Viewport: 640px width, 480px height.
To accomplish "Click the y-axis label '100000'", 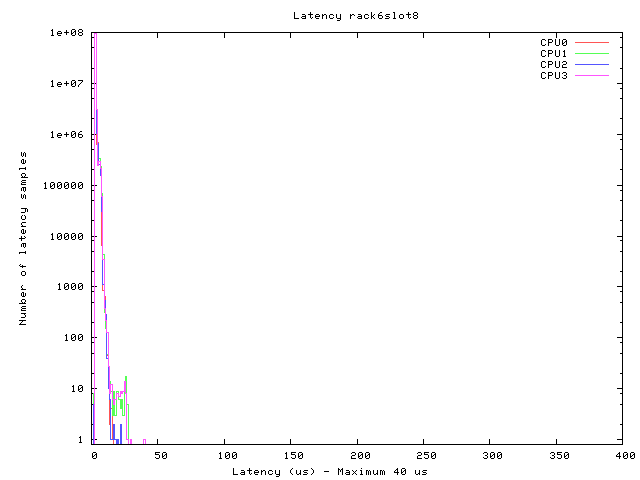I will pyautogui.click(x=63, y=186).
